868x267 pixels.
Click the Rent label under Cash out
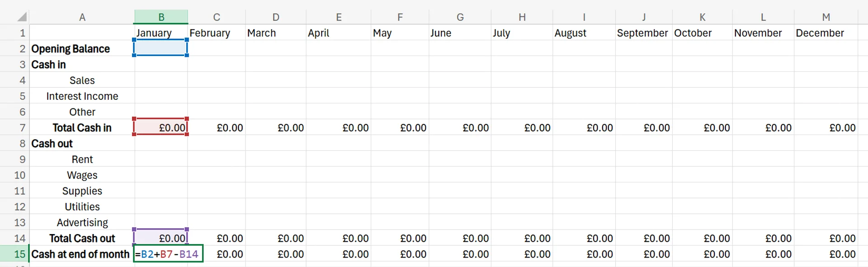coord(82,159)
